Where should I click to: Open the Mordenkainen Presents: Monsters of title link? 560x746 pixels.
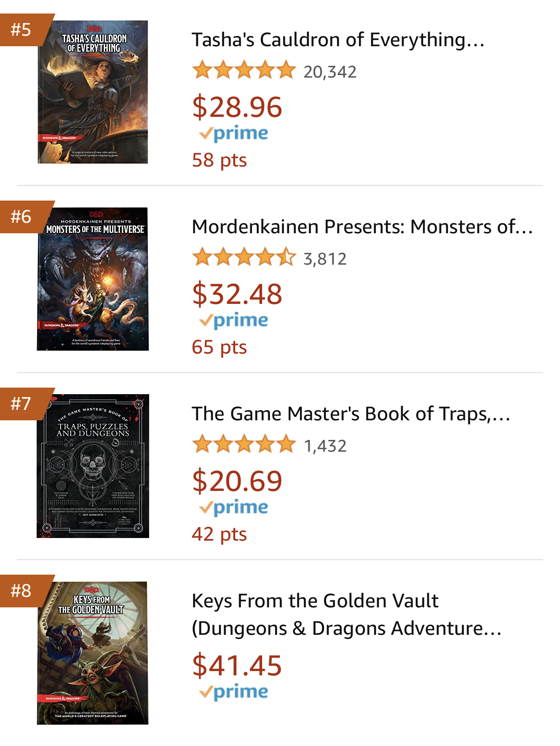pyautogui.click(x=362, y=227)
